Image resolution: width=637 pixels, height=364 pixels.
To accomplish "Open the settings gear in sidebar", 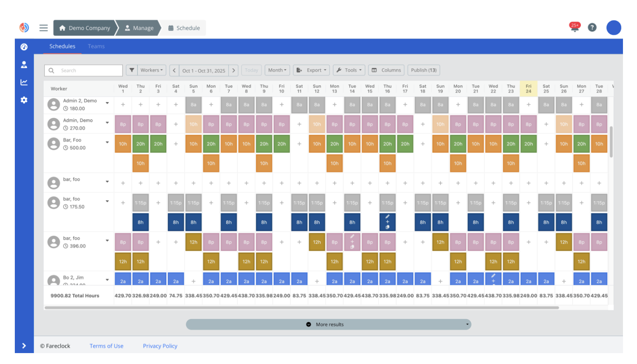I will (24, 100).
